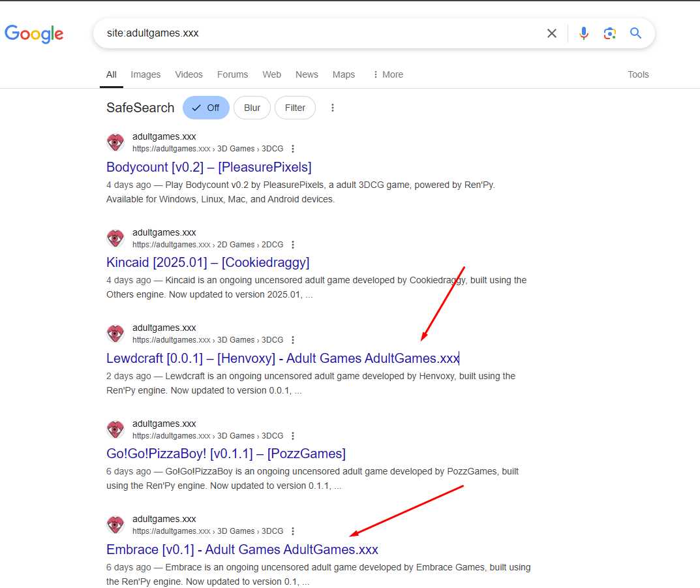
Task: Click the favicon beside the Go!Go!PizzaBoy! result
Action: (115, 429)
